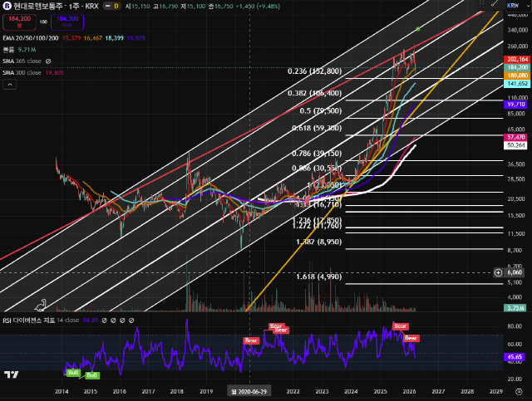This screenshot has width=532, height=401.
Task: Click the order quantity value 100
Action: [x=43, y=22]
